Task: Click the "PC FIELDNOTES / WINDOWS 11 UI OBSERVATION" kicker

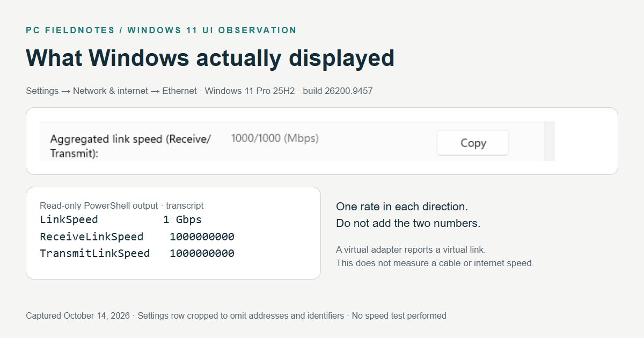Action: point(162,31)
